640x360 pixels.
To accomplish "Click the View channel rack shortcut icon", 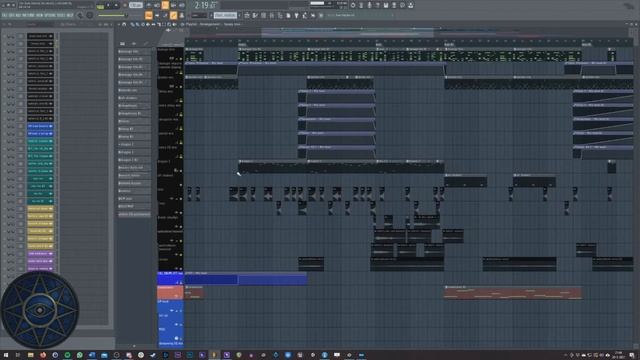I will pyautogui.click(x=263, y=15).
